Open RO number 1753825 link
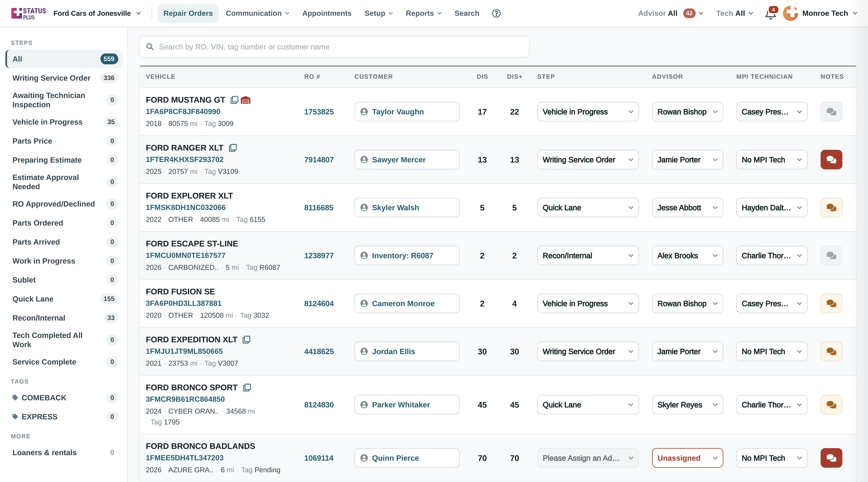 (319, 112)
